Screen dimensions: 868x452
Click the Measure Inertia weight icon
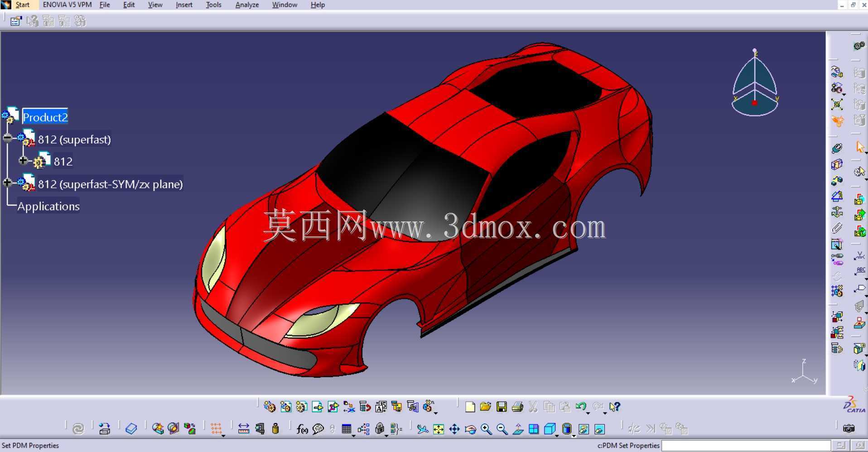pyautogui.click(x=275, y=429)
